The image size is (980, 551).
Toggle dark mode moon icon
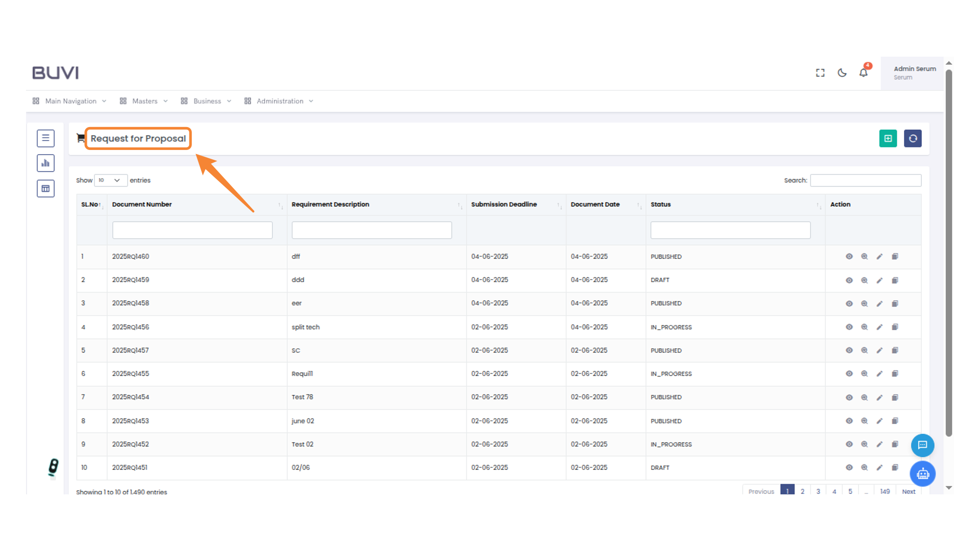point(842,73)
